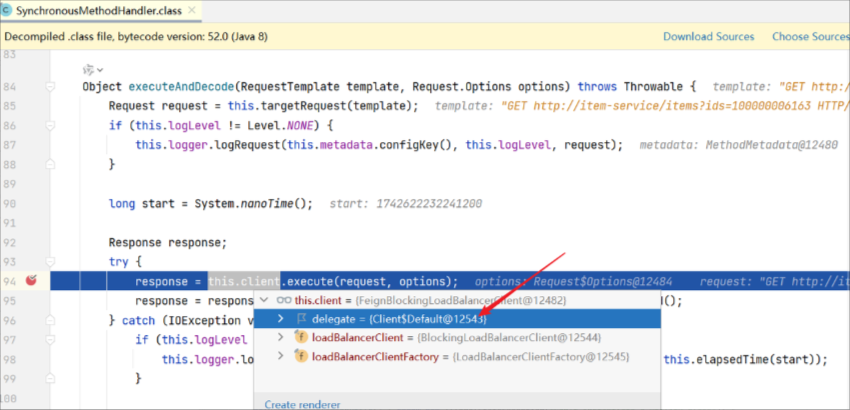The image size is (850, 410).
Task: Expand the loadBalancerClientFactory node
Action: tap(280, 356)
